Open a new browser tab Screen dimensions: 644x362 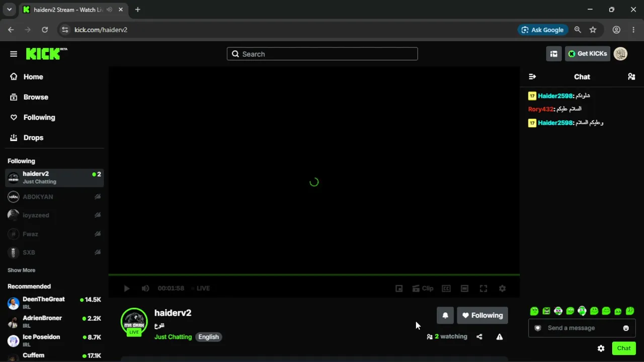click(x=137, y=10)
